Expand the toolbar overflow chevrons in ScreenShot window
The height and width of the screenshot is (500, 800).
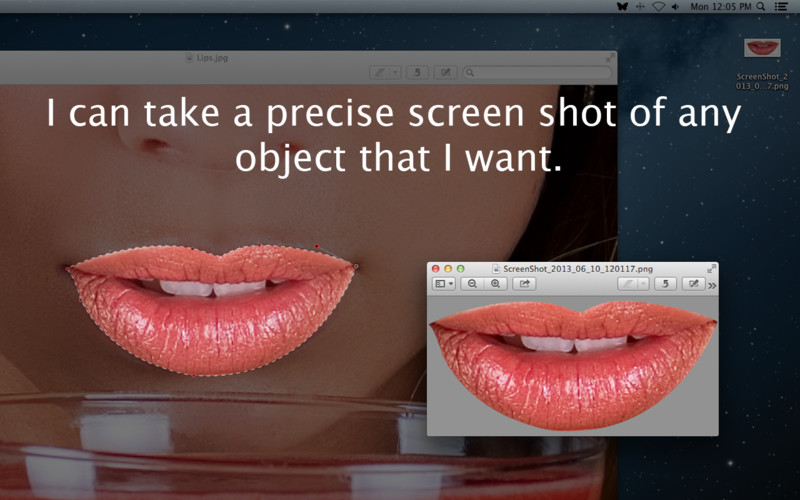click(x=712, y=285)
